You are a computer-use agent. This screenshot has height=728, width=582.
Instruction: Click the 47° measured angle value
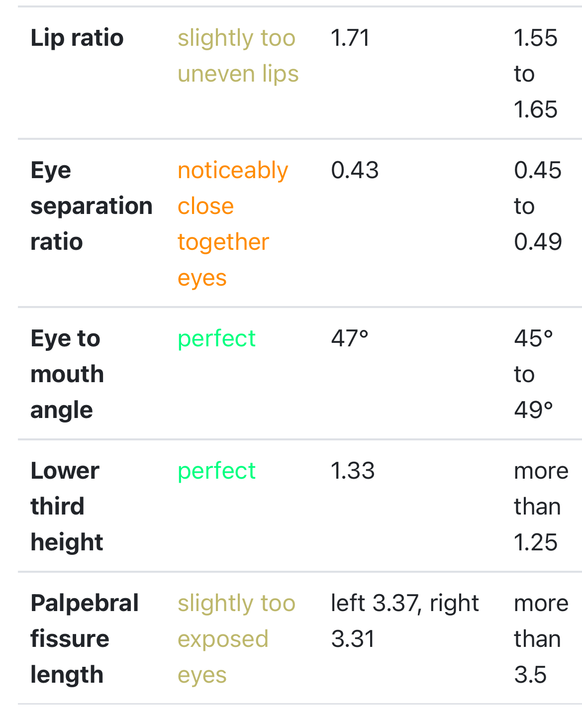click(350, 339)
